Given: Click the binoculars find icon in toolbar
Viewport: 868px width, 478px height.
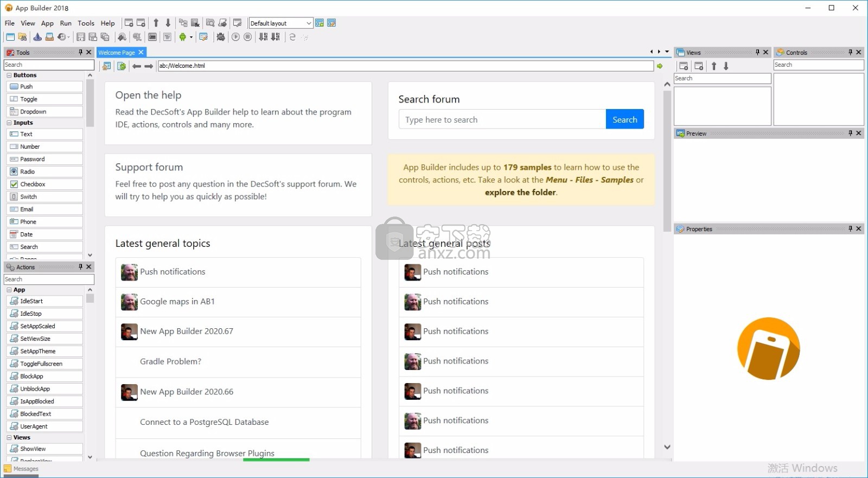Looking at the screenshot, I should (122, 37).
